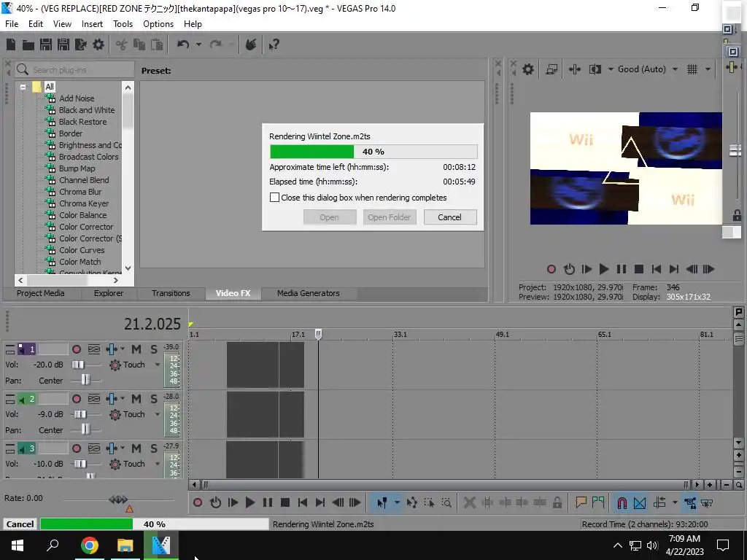
Task: Click the Undo arrow icon
Action: click(183, 44)
